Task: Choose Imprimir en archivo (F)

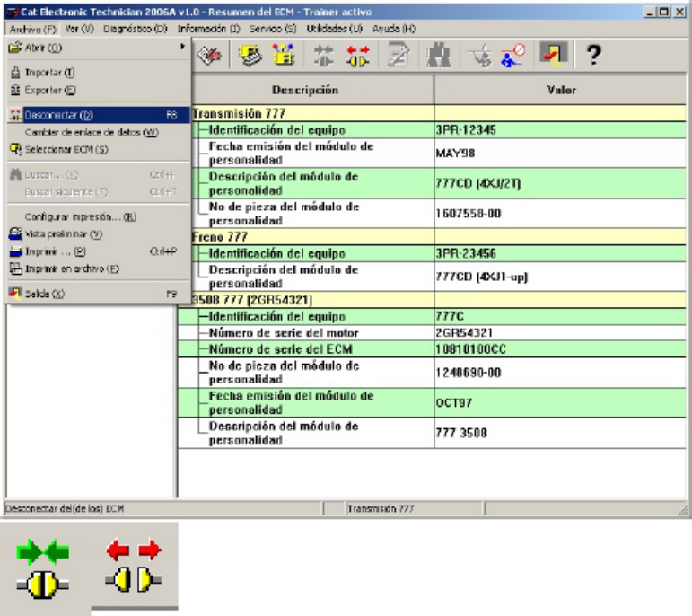Action: point(98,268)
